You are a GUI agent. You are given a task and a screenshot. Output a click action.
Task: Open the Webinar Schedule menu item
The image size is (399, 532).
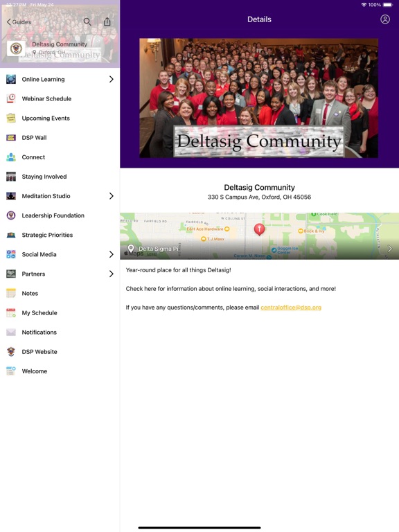[60, 99]
